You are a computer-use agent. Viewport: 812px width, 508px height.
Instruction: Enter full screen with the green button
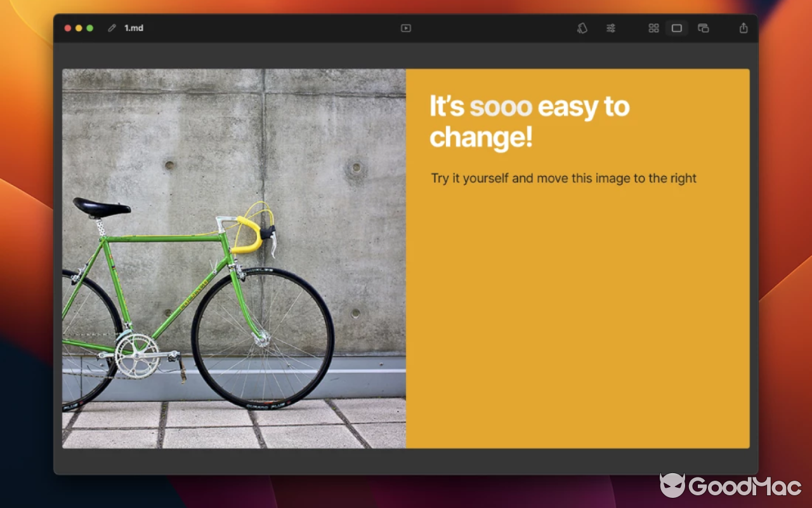click(90, 28)
